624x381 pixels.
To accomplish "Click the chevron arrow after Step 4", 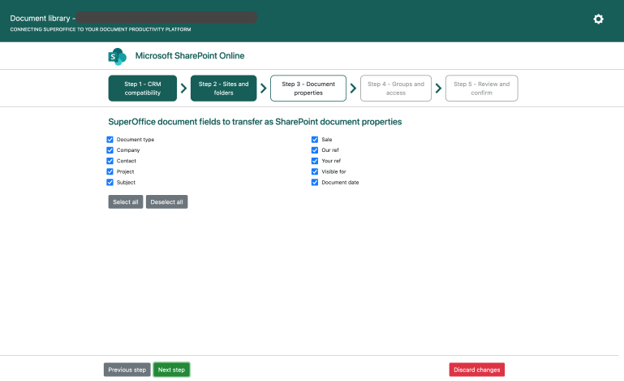I will (438, 88).
